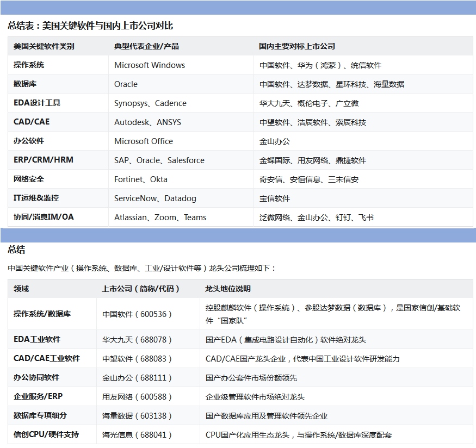Click the 数据库 row label
This screenshot has height=448, width=476.
(25, 84)
